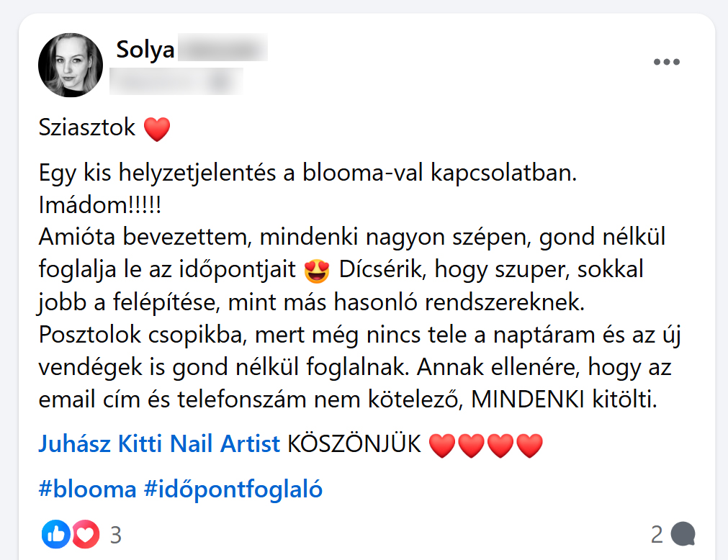Open Solya's profile picture
This screenshot has width=728, height=560.
click(x=71, y=65)
